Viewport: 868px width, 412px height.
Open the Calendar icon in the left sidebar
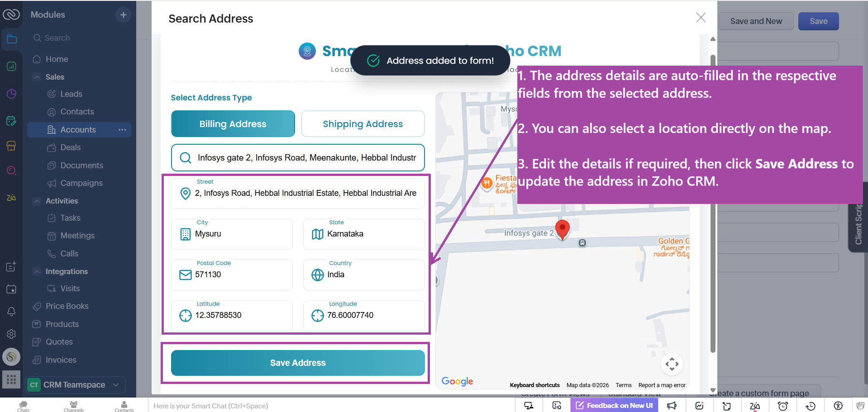pos(11,289)
